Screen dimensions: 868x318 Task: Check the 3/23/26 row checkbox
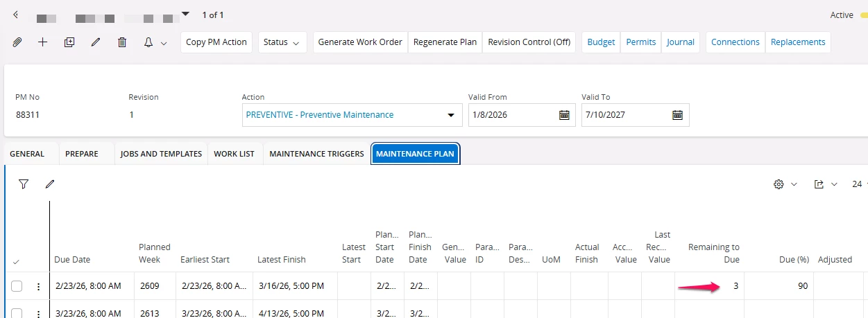click(x=17, y=313)
